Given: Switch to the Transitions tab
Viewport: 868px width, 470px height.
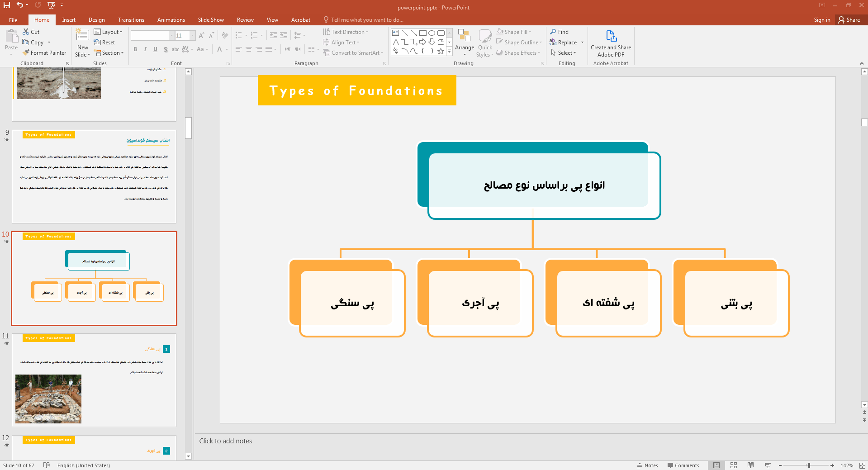Looking at the screenshot, I should click(x=131, y=20).
